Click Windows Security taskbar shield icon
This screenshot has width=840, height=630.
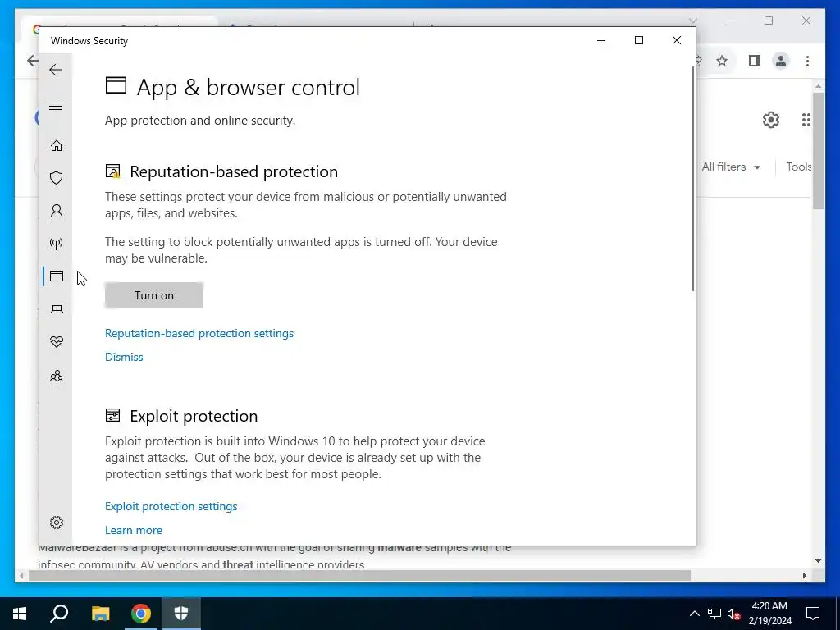[x=181, y=614]
